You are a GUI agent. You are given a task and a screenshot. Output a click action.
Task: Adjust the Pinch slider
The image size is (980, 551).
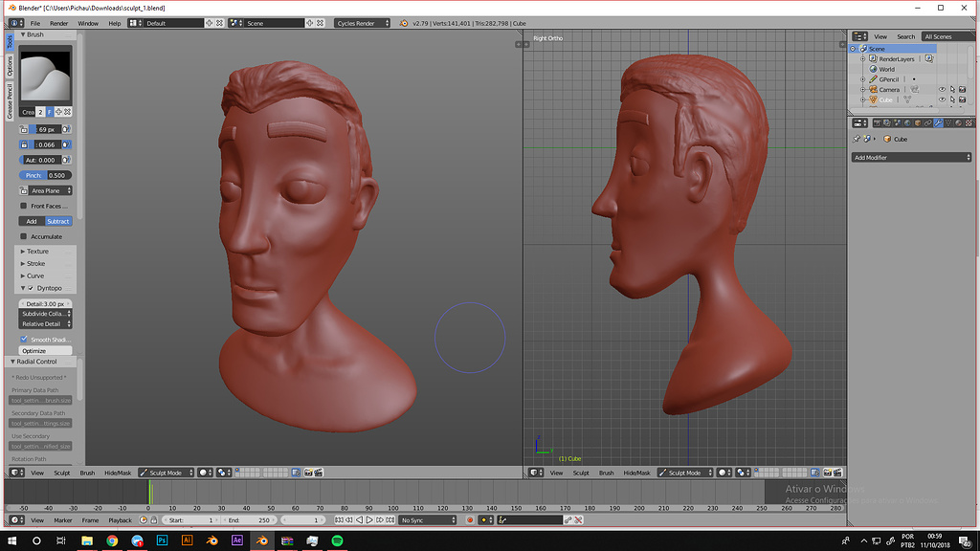(45, 176)
